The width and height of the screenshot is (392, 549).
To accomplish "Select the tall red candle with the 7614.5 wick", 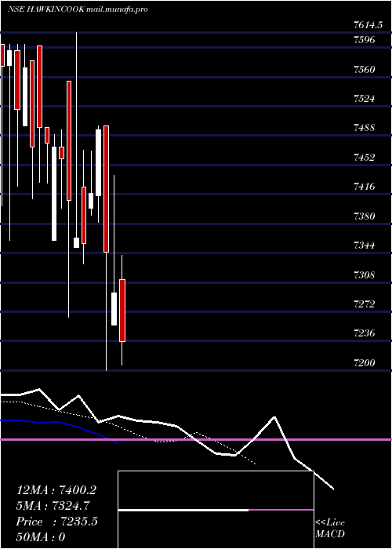I will click(x=69, y=140).
